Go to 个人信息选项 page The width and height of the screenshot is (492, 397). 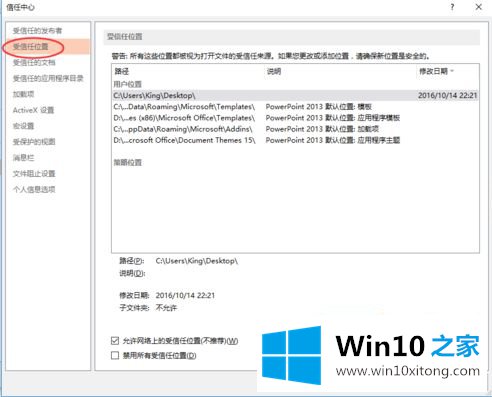(x=34, y=189)
